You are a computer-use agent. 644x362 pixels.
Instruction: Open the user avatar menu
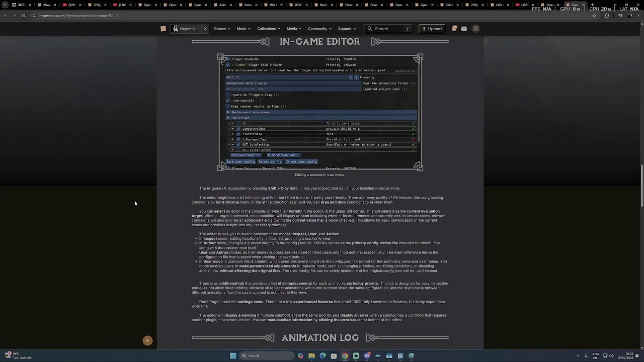475,29
